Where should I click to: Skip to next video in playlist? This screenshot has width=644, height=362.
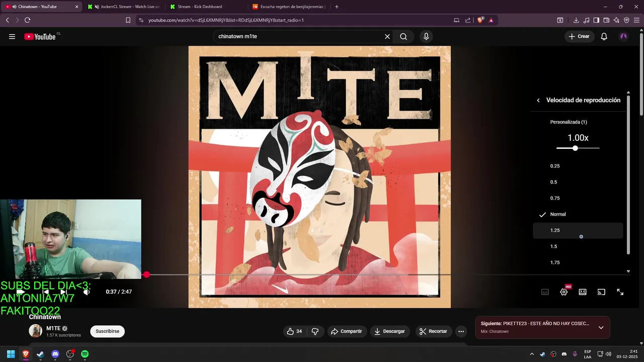[64, 292]
